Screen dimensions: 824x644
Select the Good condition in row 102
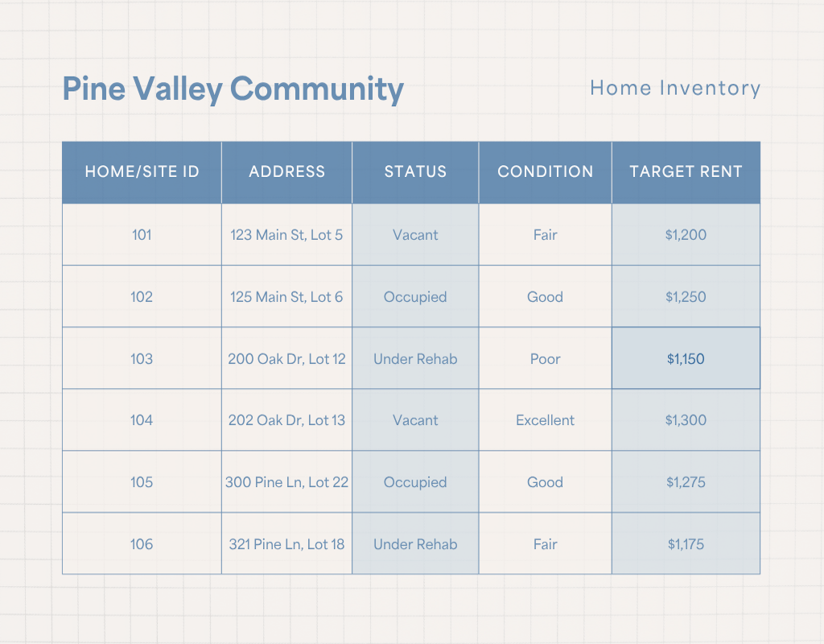(x=545, y=296)
